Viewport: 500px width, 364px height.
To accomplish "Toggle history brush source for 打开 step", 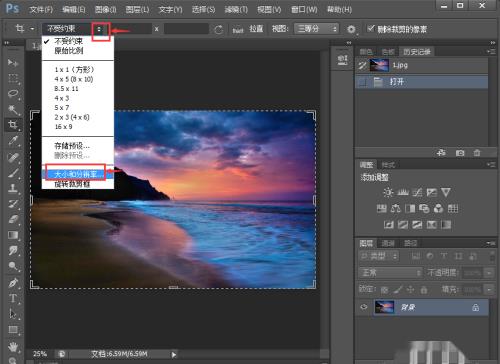I will coord(363,82).
